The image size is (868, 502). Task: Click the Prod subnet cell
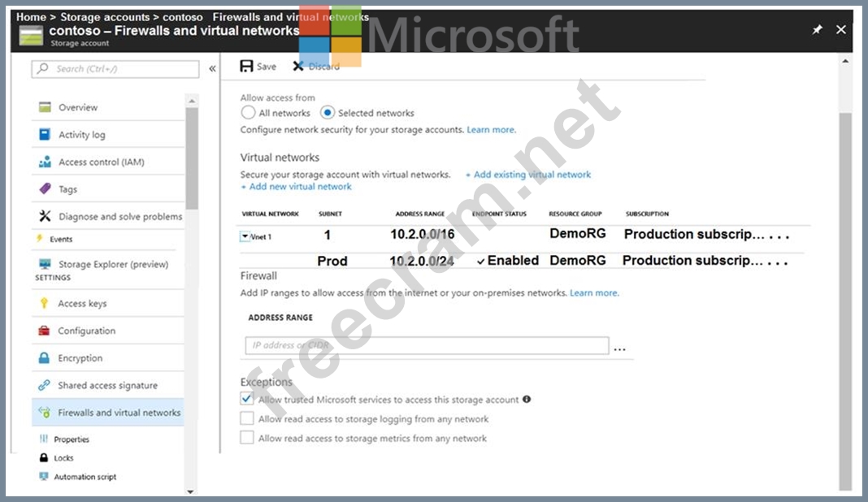(x=332, y=261)
